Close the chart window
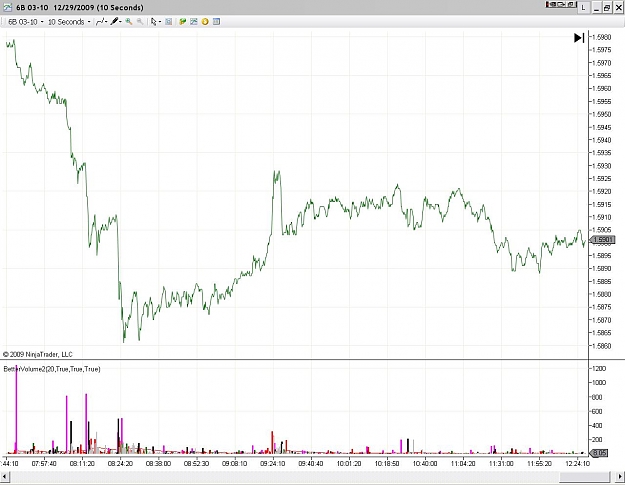Viewport: 625px width, 485px height. [x=619, y=7]
